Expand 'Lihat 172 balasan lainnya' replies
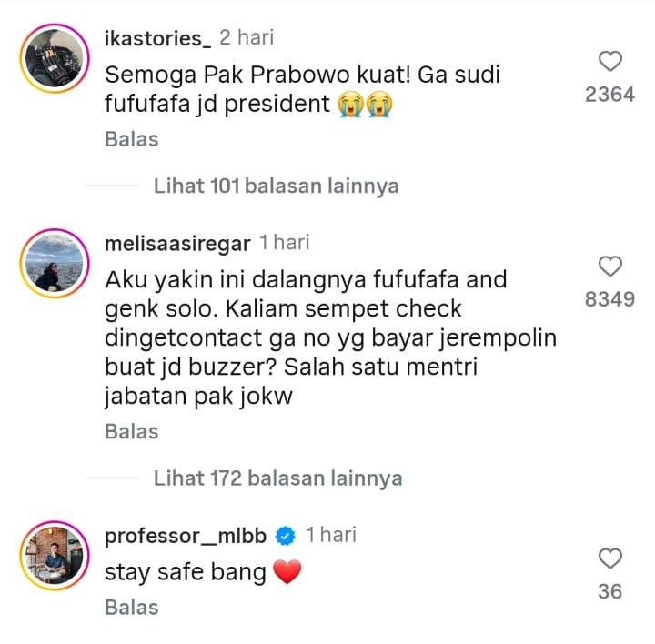The height and width of the screenshot is (644, 655). [277, 478]
